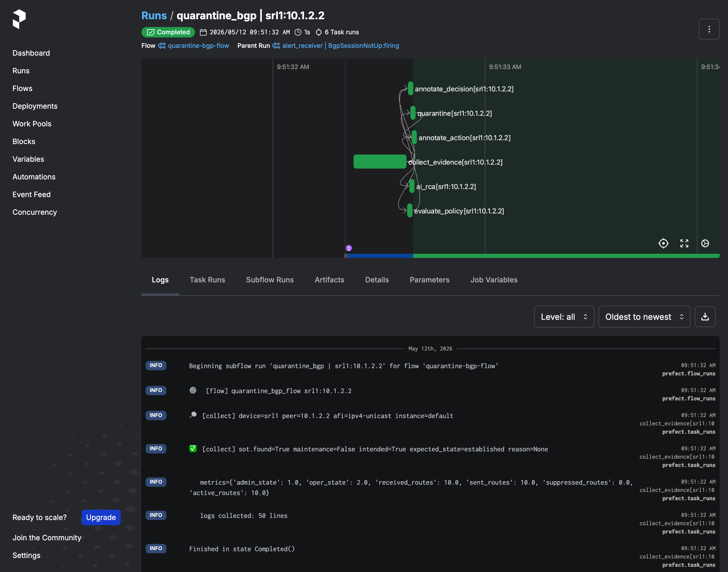Open the Join the Community link
Screen dimensions: 728x572
tap(47, 537)
